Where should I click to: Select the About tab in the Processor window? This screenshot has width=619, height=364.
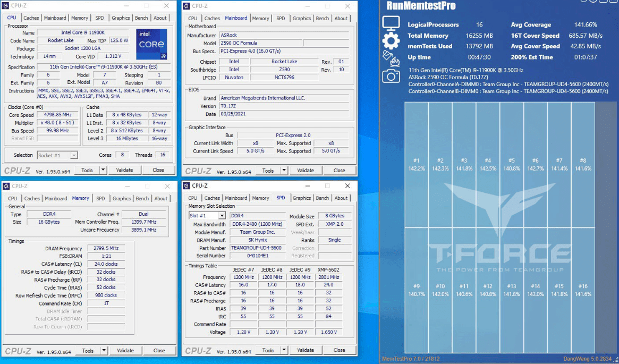coord(160,18)
